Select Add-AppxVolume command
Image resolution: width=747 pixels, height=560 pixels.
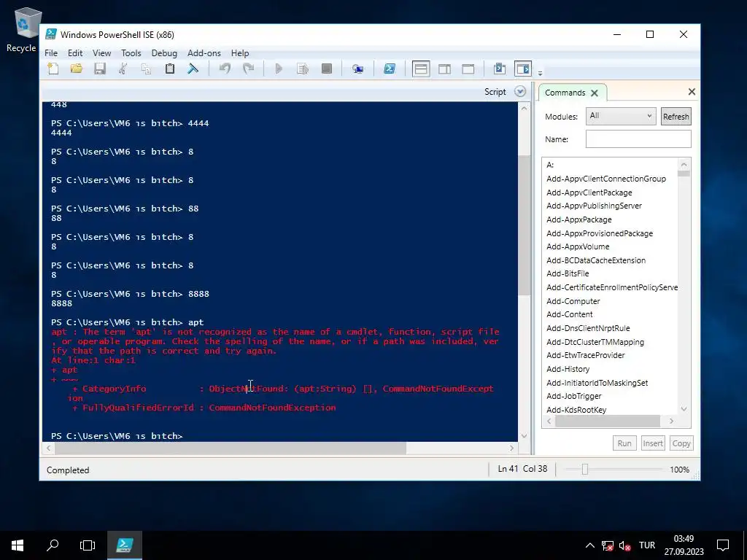click(578, 246)
